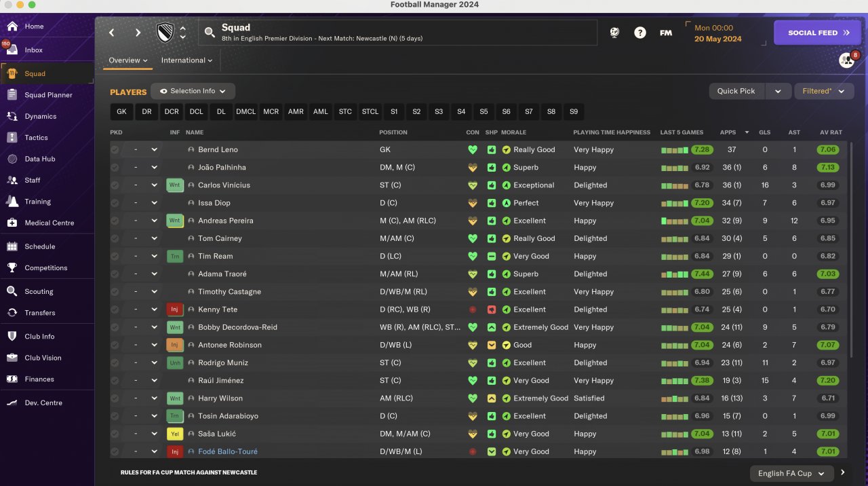Click Adama Traoré last 5 games bar
Image resolution: width=868 pixels, height=486 pixels.
[x=675, y=274]
